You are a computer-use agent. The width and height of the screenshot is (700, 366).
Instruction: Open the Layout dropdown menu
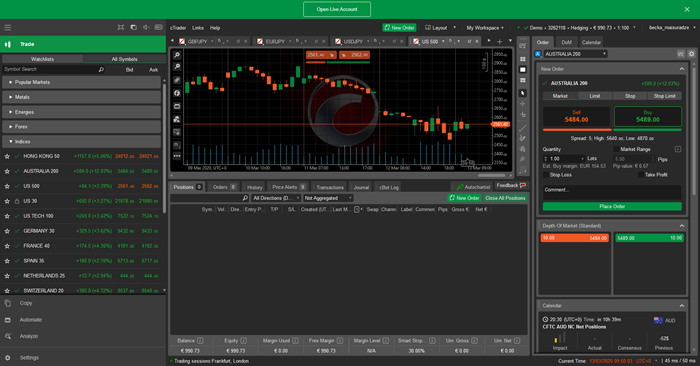coord(440,28)
